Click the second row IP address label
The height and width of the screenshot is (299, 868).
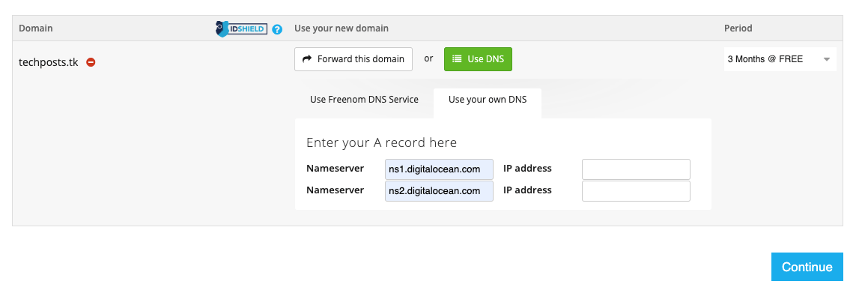[x=527, y=190]
